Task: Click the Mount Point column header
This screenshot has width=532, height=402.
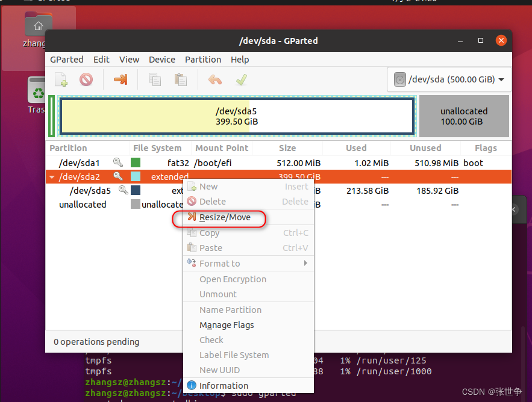Action: [x=222, y=148]
